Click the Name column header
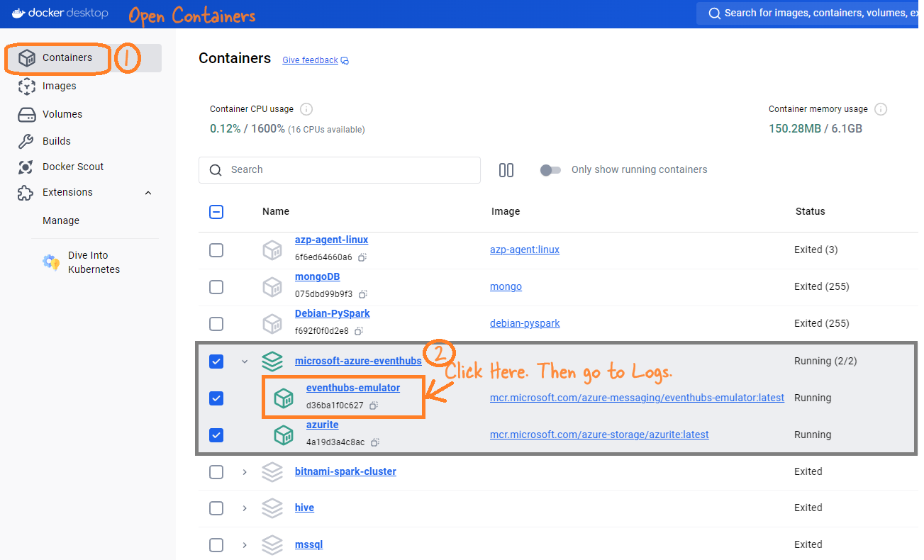This screenshot has width=924, height=560. pos(276,211)
